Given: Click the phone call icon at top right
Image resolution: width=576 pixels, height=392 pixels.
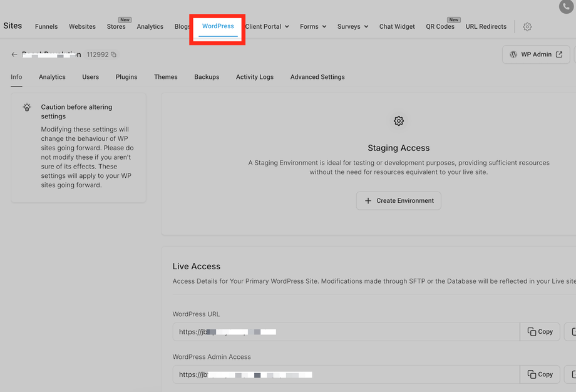Looking at the screenshot, I should [566, 6].
